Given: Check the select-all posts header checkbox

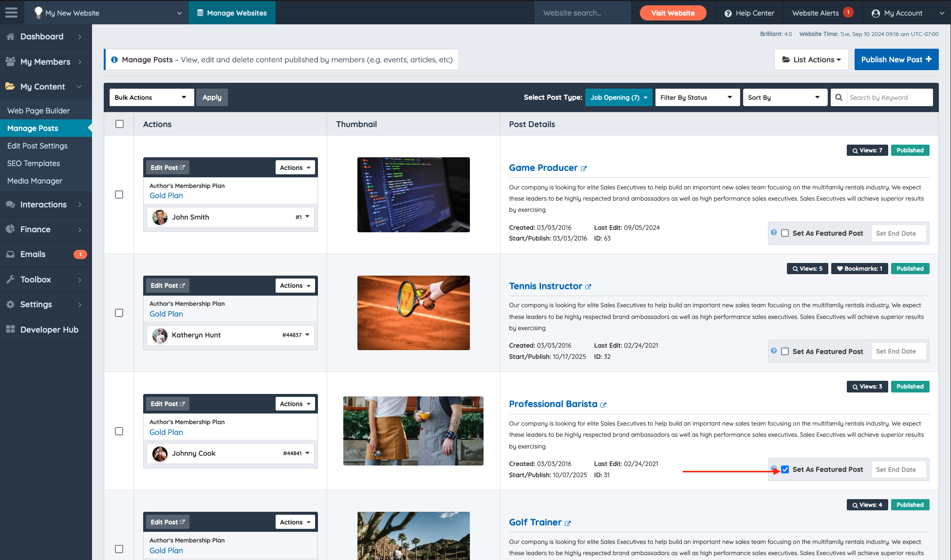Looking at the screenshot, I should (x=119, y=124).
